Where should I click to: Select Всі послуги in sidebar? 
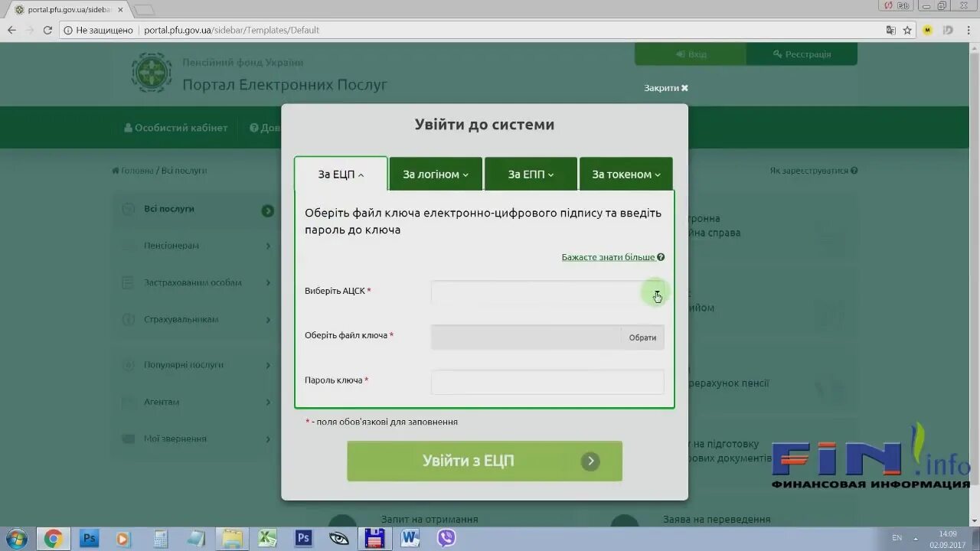pyautogui.click(x=194, y=209)
